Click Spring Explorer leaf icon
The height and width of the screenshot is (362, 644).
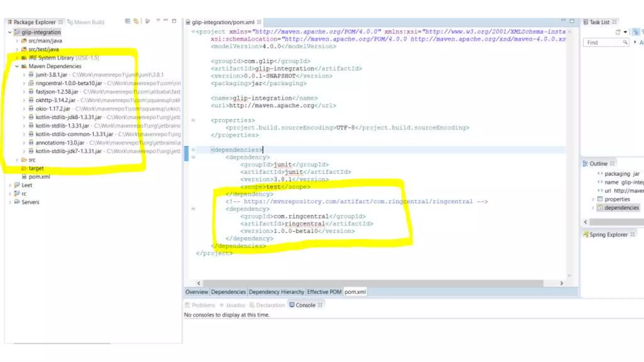click(x=586, y=234)
